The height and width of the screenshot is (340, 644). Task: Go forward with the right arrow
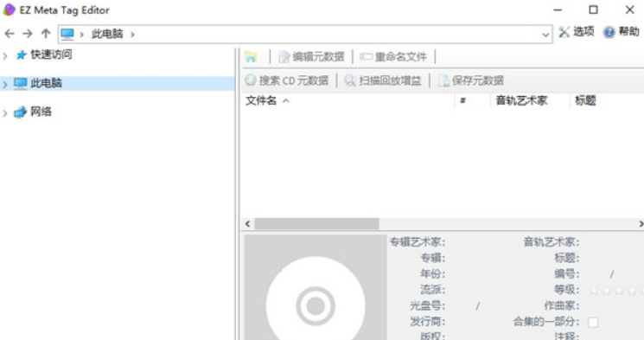(x=28, y=34)
